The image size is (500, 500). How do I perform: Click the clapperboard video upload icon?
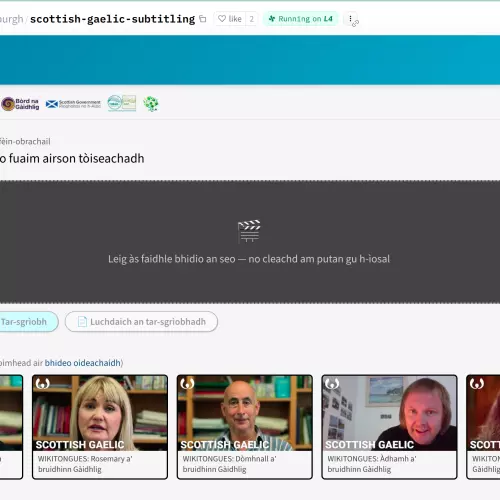[x=249, y=231]
